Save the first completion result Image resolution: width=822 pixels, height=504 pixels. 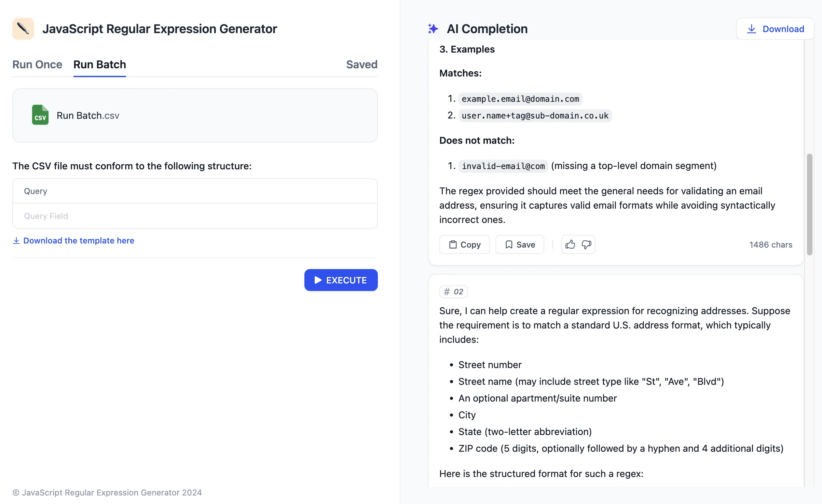(x=520, y=244)
